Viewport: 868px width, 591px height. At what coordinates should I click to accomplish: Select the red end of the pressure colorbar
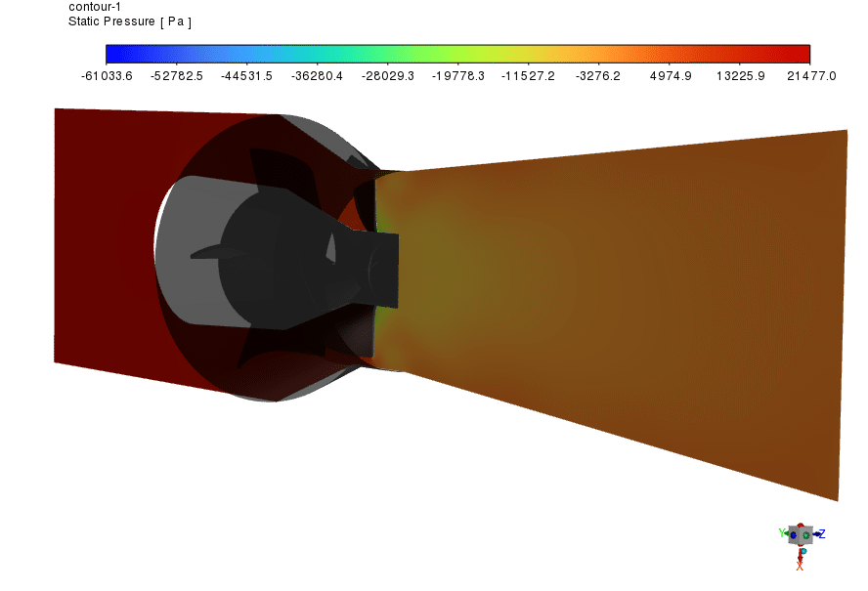click(x=802, y=54)
